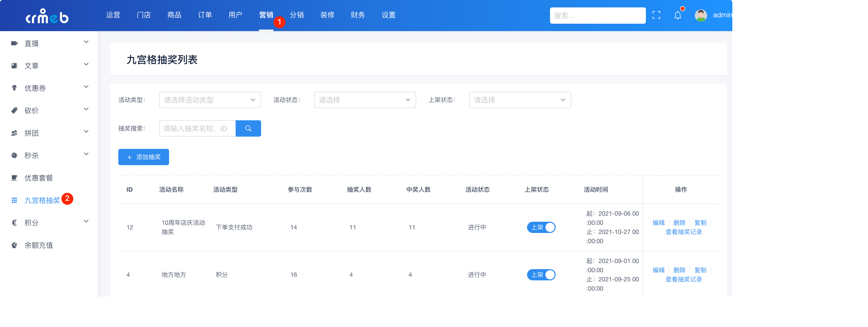The image size is (868, 327).
Task: Expand the 砍价 menu chevron
Action: 86,109
